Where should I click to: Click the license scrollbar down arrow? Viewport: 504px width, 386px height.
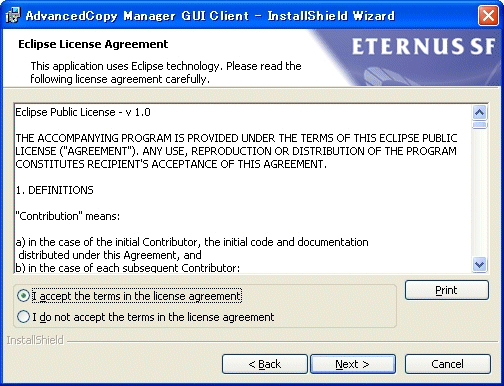click(x=480, y=265)
